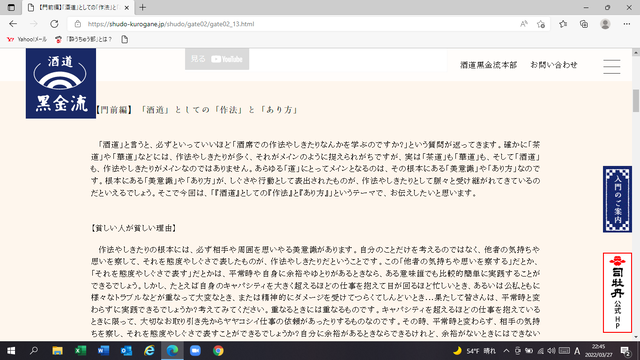The height and width of the screenshot is (360, 640).
Task: Click the heading 貧しい人が貧しい理由
Action: point(133,228)
